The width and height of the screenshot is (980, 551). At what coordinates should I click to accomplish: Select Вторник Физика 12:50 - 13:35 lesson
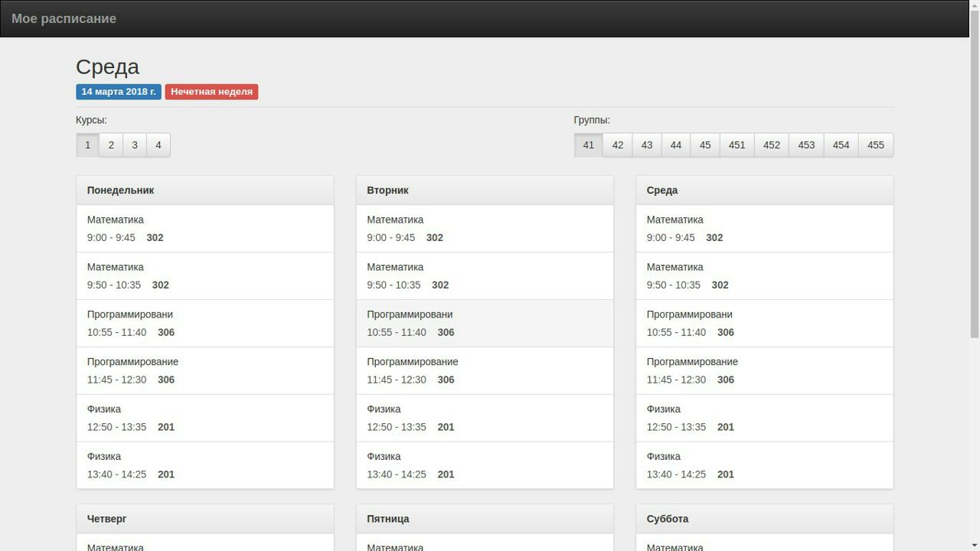click(485, 419)
